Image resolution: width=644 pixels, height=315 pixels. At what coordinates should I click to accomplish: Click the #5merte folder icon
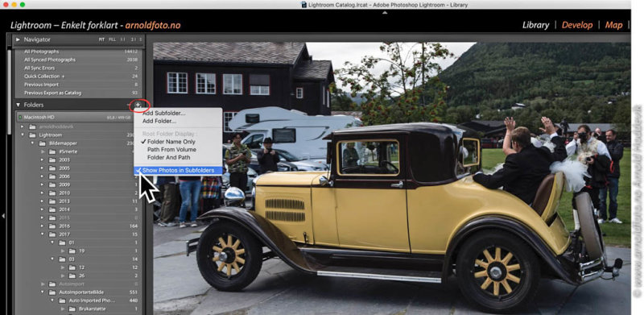click(x=52, y=151)
